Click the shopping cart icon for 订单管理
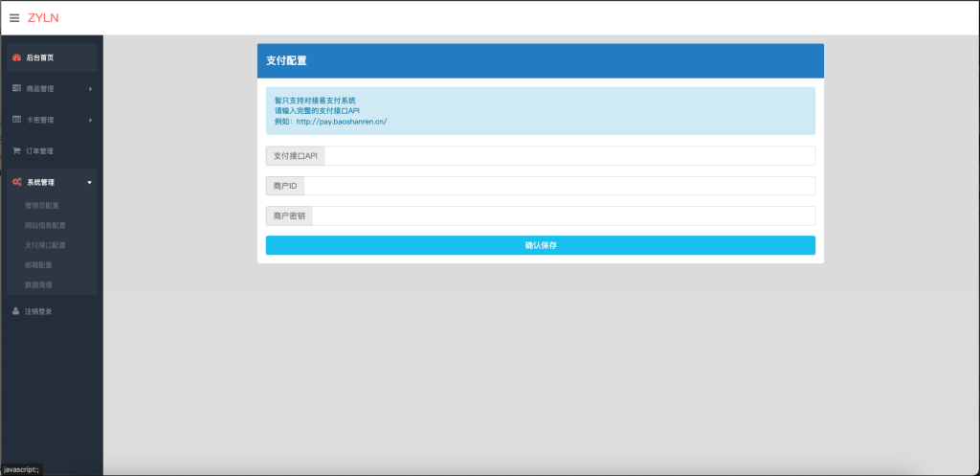The width and height of the screenshot is (980, 476). [x=17, y=150]
